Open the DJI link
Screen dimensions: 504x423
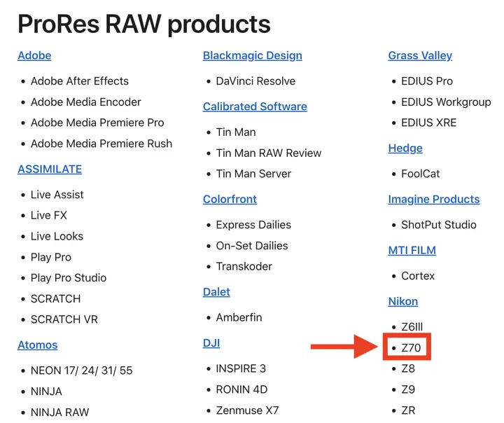pyautogui.click(x=211, y=343)
